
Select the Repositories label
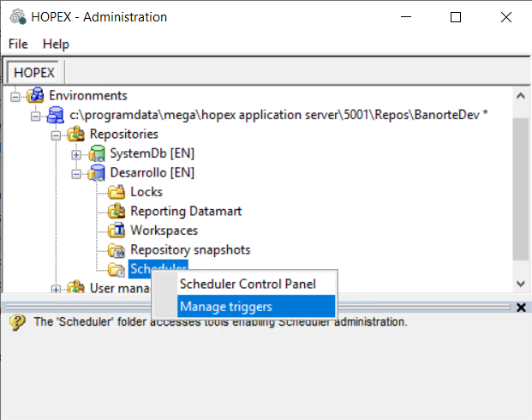124,134
